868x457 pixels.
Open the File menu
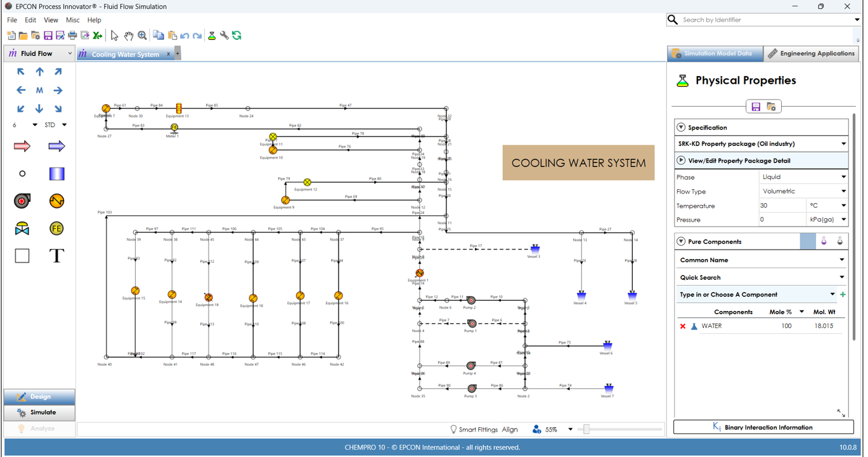12,20
